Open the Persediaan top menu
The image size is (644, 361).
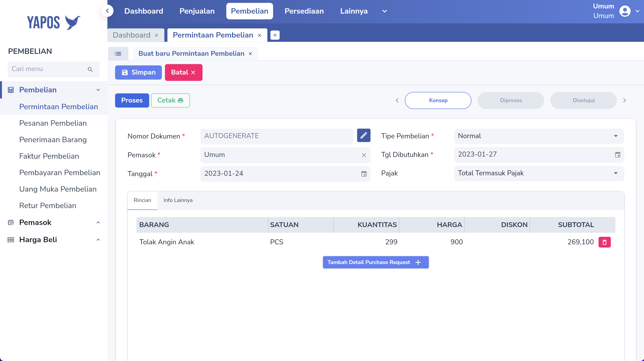[x=304, y=11]
